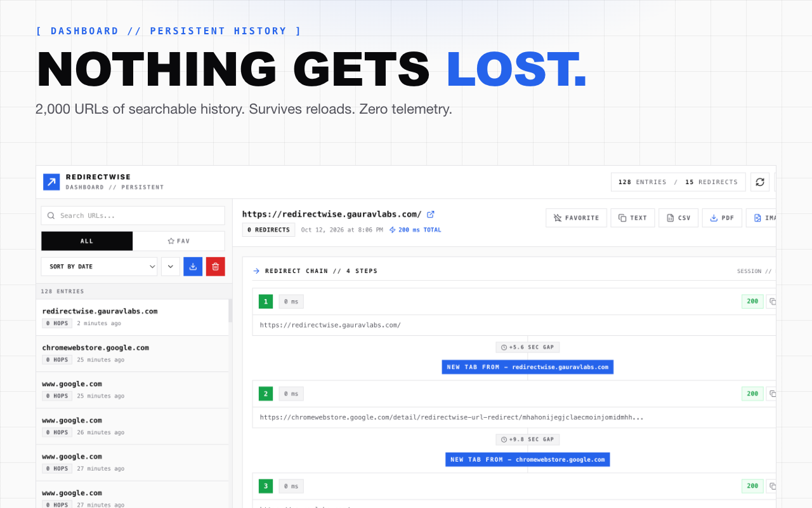Click the Oct 12, 2026 timestamp
Viewport: 812px width, 508px height.
(342, 230)
